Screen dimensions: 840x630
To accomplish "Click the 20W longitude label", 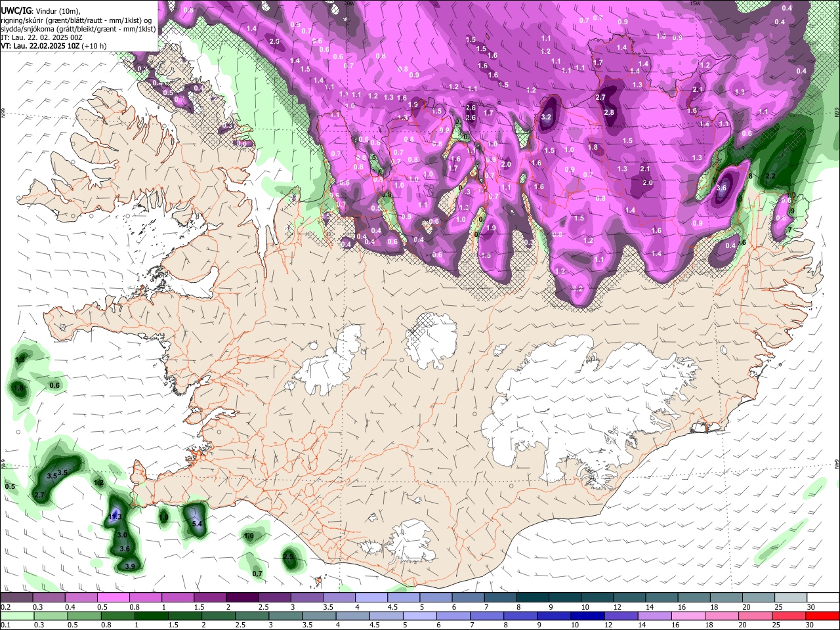I will [x=349, y=3].
